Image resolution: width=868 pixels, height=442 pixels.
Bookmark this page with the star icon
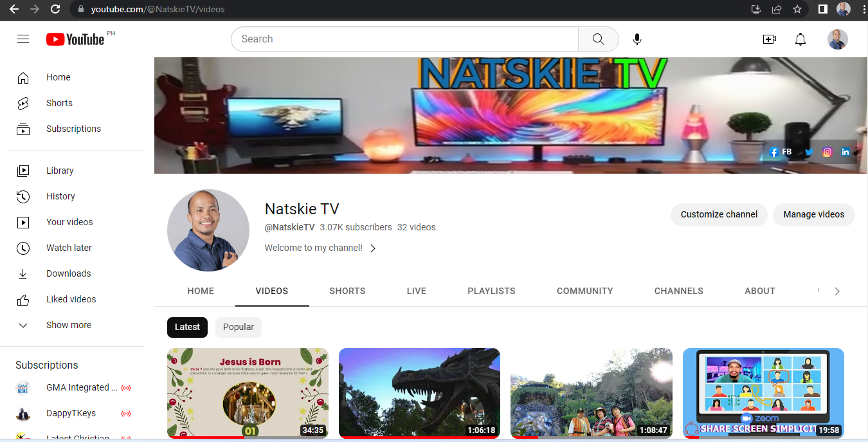(797, 9)
